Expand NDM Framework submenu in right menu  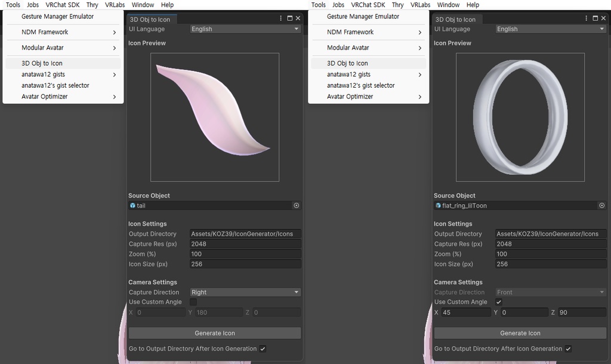(369, 32)
